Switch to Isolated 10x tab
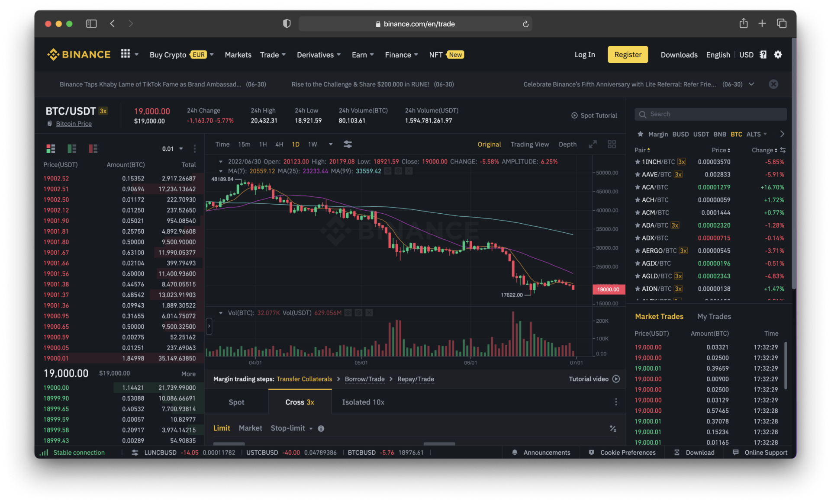The image size is (831, 504). (x=363, y=402)
